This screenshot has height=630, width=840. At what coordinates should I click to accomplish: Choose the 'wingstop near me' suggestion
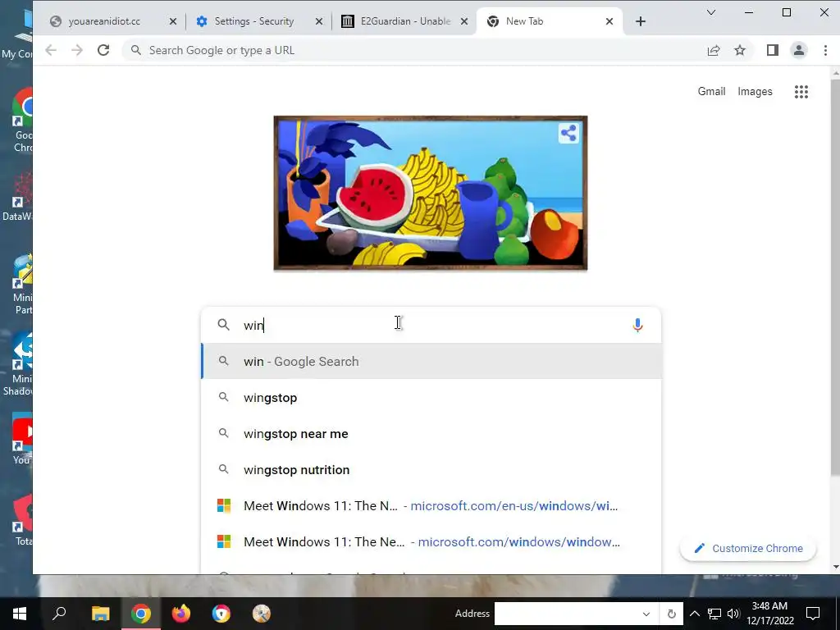(x=431, y=433)
